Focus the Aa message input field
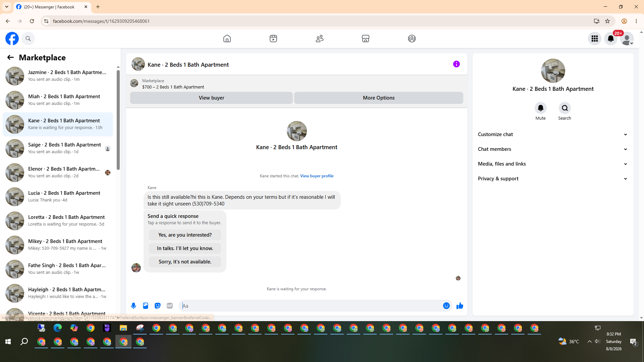Image resolution: width=644 pixels, height=362 pixels. (x=310, y=306)
